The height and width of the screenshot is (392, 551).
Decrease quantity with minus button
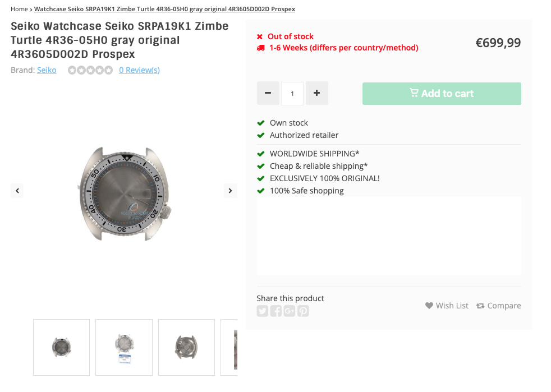[x=268, y=93]
